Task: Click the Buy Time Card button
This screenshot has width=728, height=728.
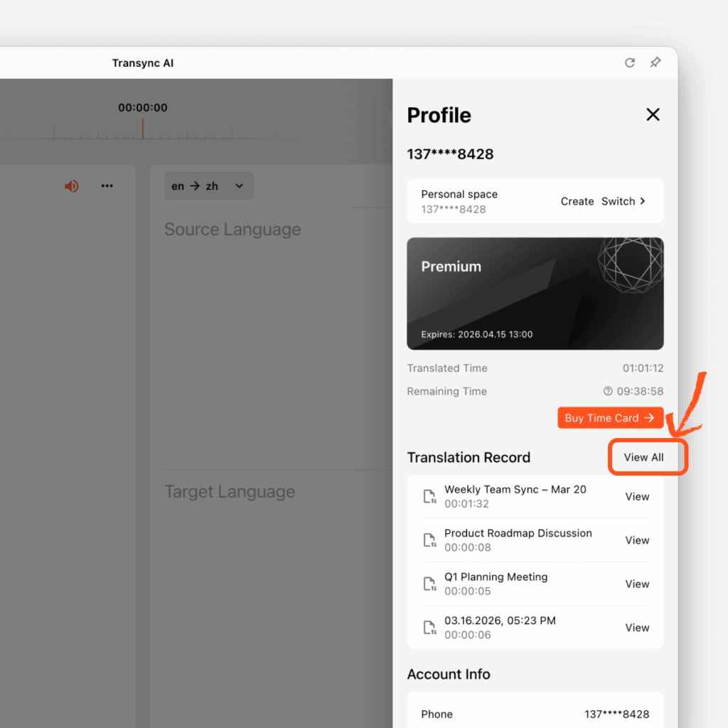Action: (x=610, y=417)
